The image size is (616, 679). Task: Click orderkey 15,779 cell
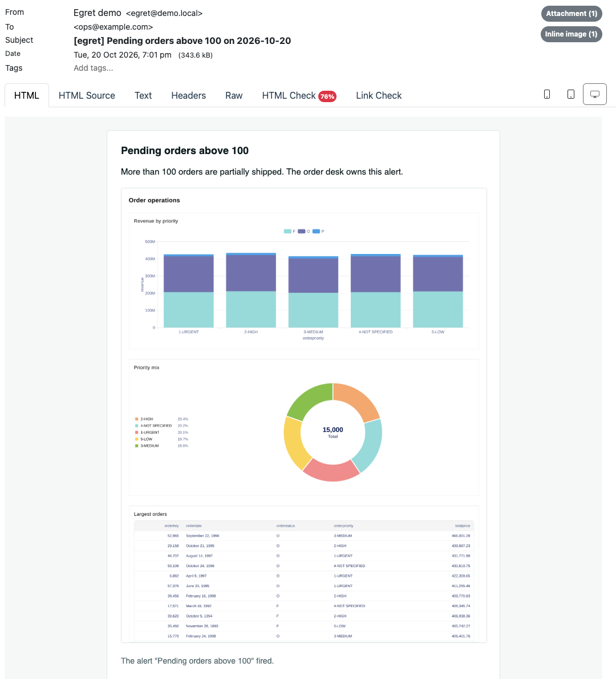coord(173,636)
